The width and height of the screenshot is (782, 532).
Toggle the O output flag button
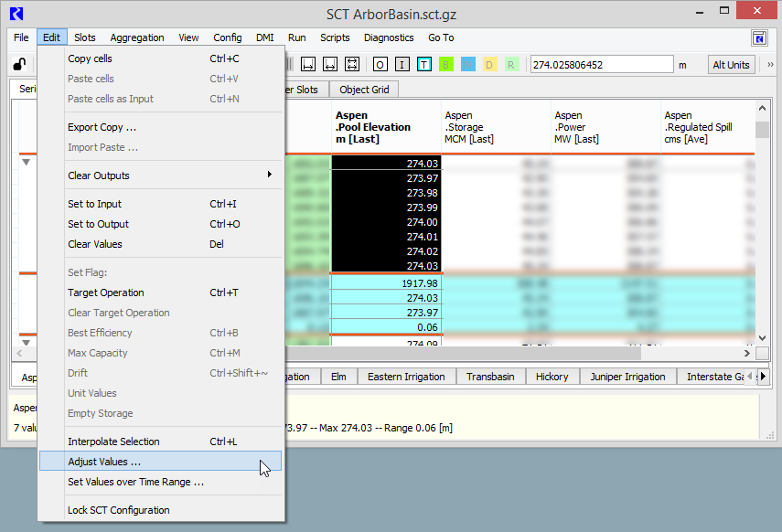tap(380, 65)
